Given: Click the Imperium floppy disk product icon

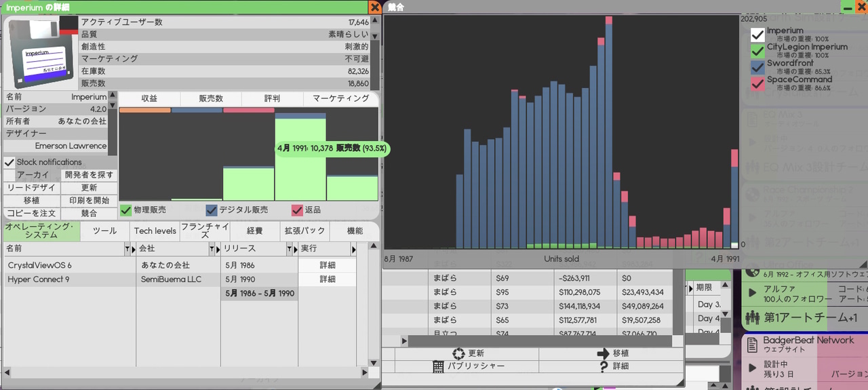Looking at the screenshot, I should coord(41,54).
